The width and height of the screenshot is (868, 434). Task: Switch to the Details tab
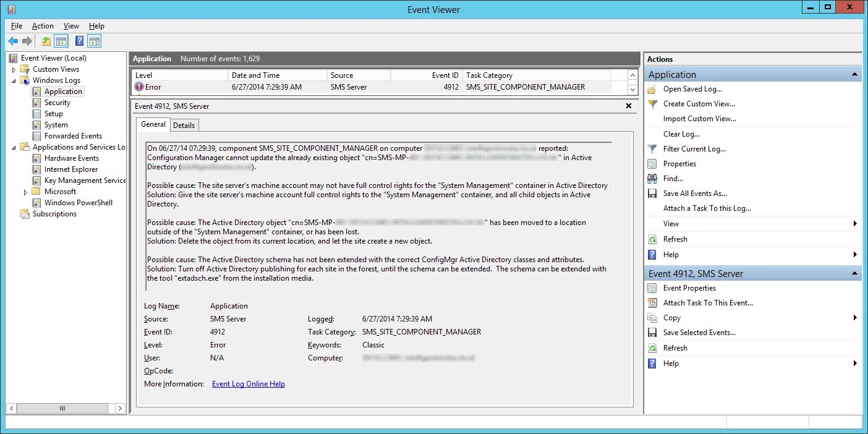click(x=184, y=126)
